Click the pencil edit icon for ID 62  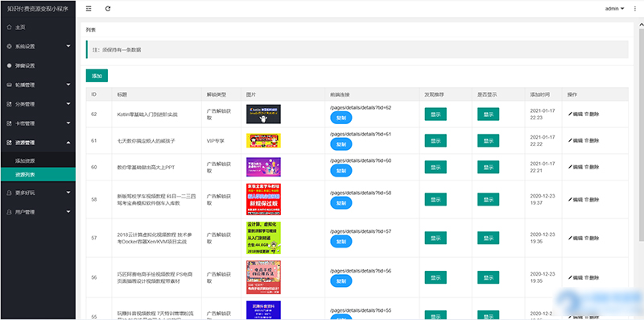click(x=570, y=114)
